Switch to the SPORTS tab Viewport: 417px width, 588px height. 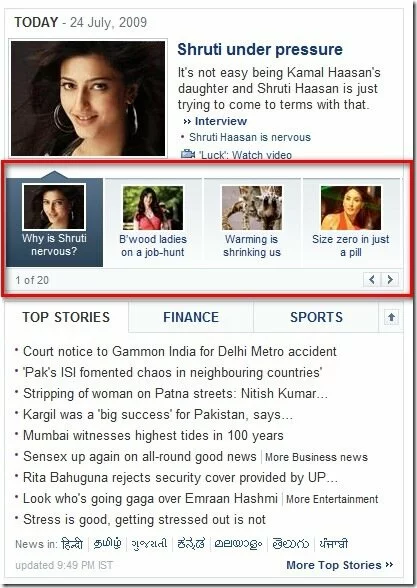click(x=316, y=317)
